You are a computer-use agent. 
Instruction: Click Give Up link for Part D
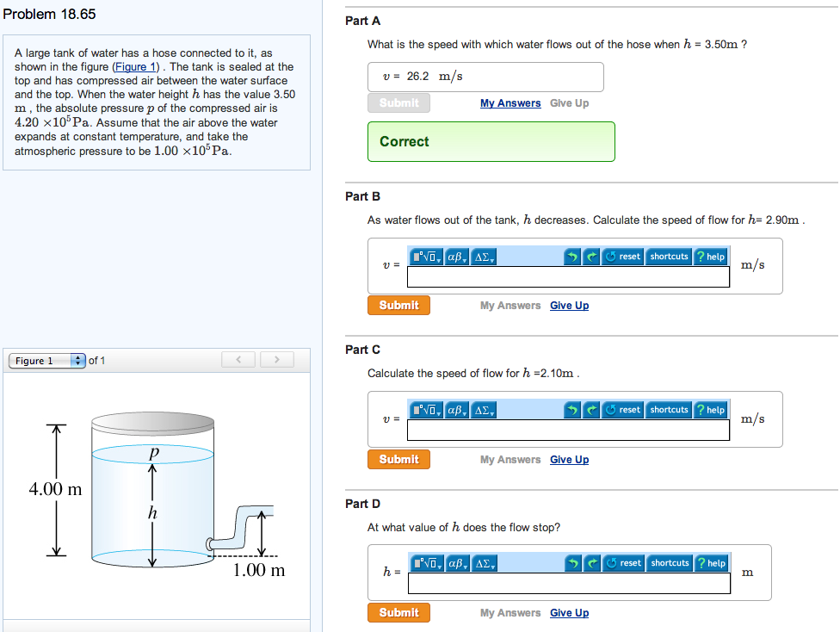(570, 613)
